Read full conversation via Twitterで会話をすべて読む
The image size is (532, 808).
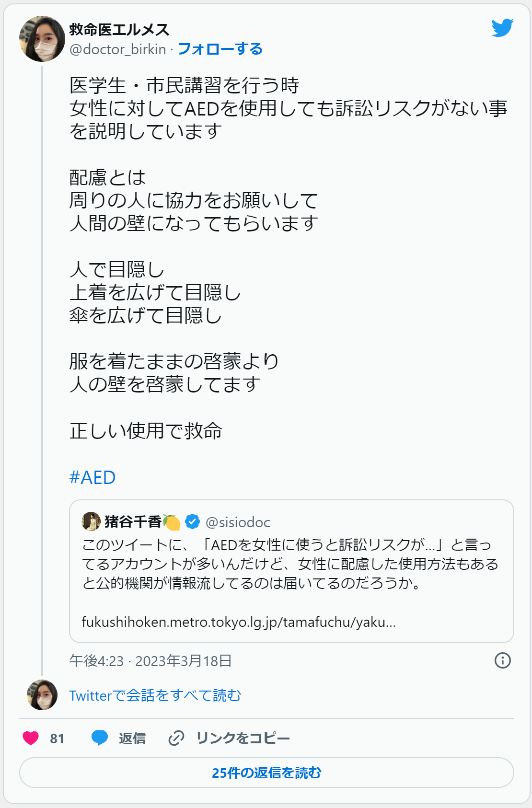(155, 695)
